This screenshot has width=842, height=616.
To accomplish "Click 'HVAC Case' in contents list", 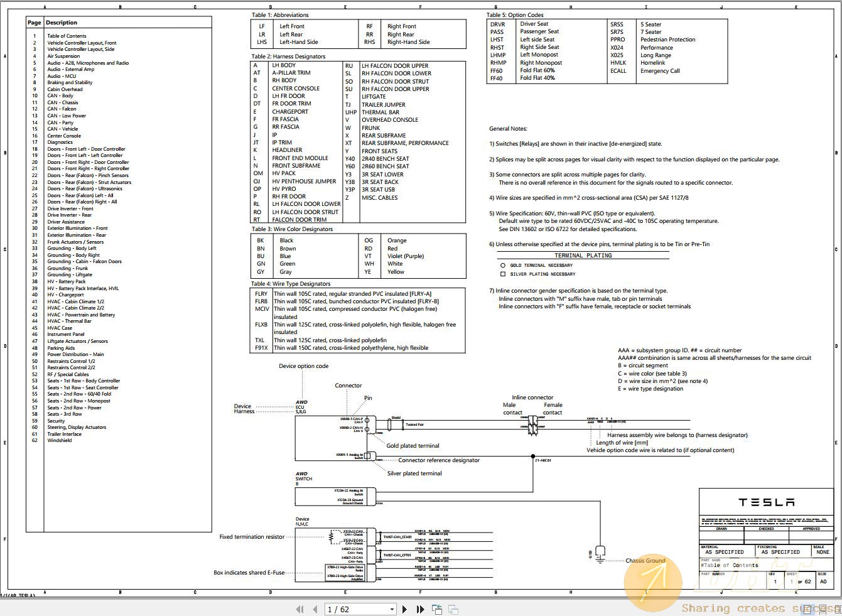I will pos(60,328).
